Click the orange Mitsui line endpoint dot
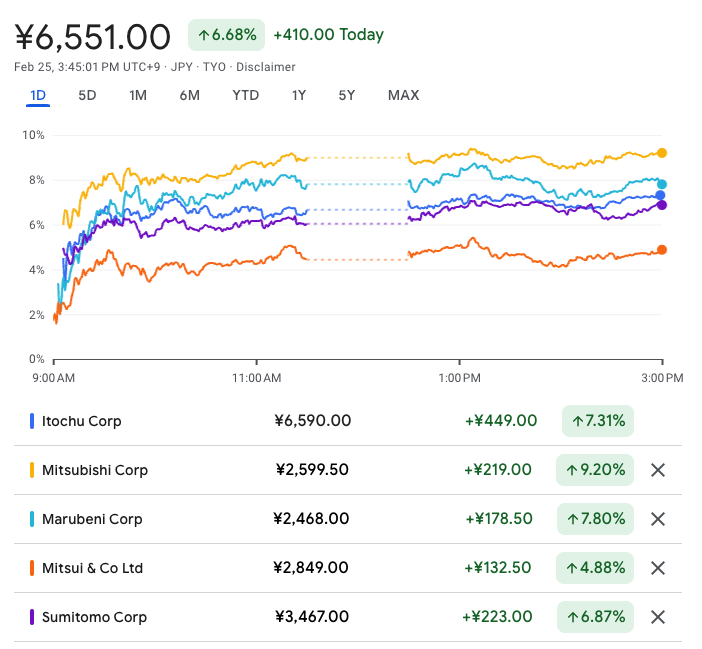 coord(662,250)
